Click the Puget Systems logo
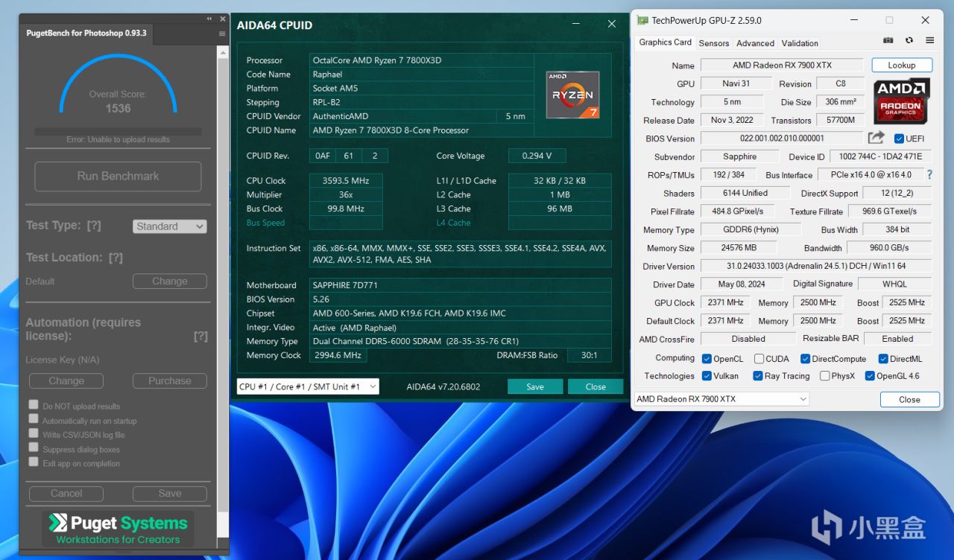Screen dimensions: 954x560 coord(119,528)
